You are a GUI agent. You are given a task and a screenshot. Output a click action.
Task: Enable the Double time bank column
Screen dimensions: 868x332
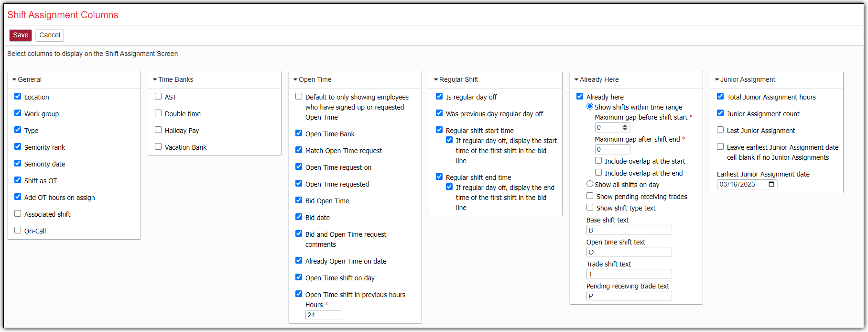158,113
